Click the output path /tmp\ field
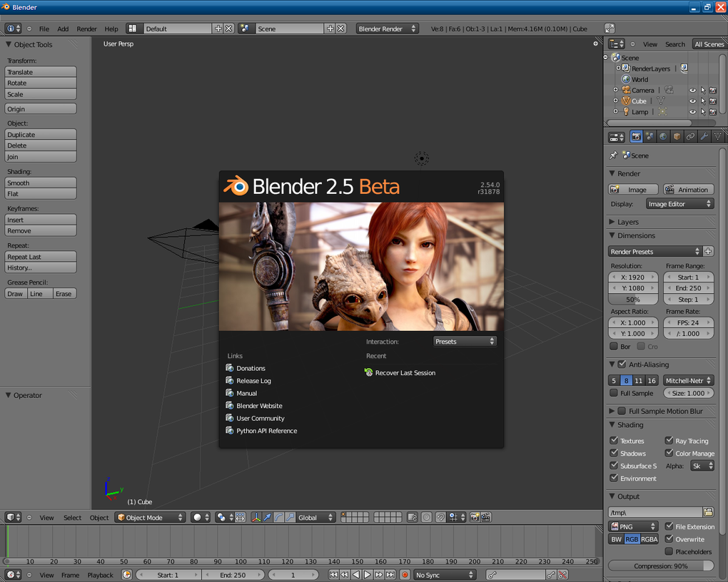 pyautogui.click(x=654, y=512)
